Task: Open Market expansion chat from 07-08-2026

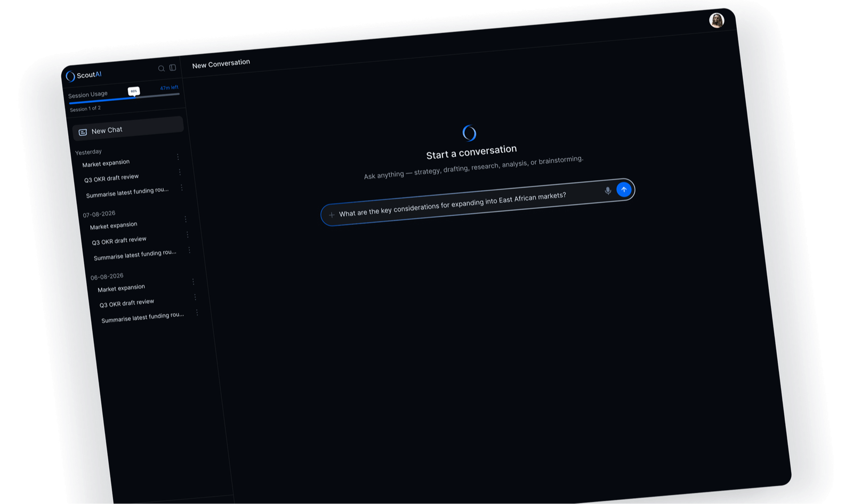Action: (x=114, y=225)
